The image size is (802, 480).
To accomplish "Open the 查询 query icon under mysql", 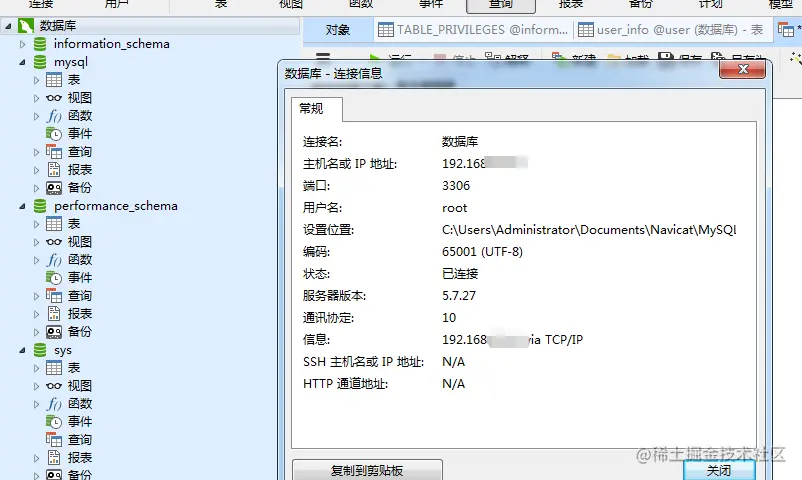I will click(54, 152).
